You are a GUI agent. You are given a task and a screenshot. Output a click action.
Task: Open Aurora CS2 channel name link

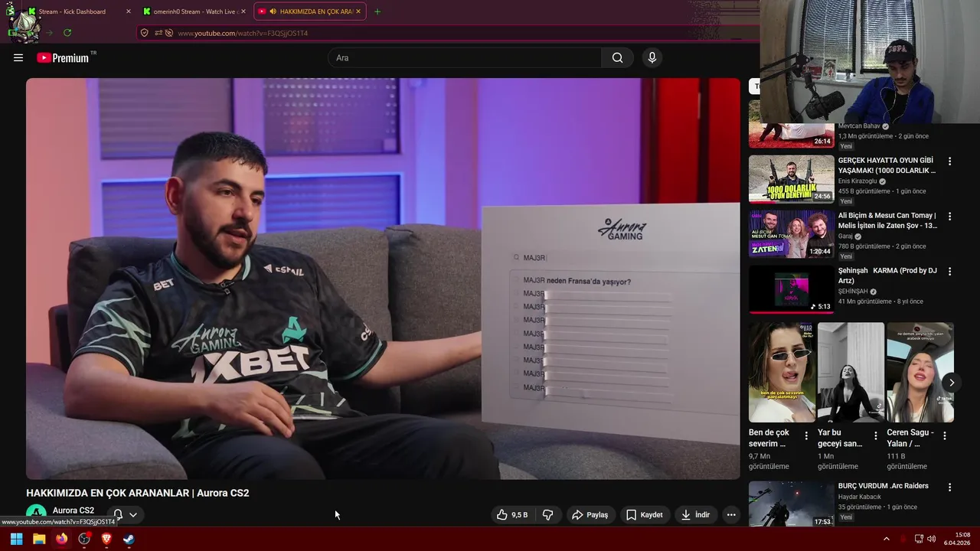[73, 510]
